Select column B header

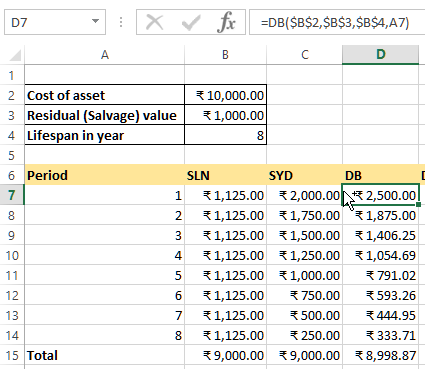point(225,55)
